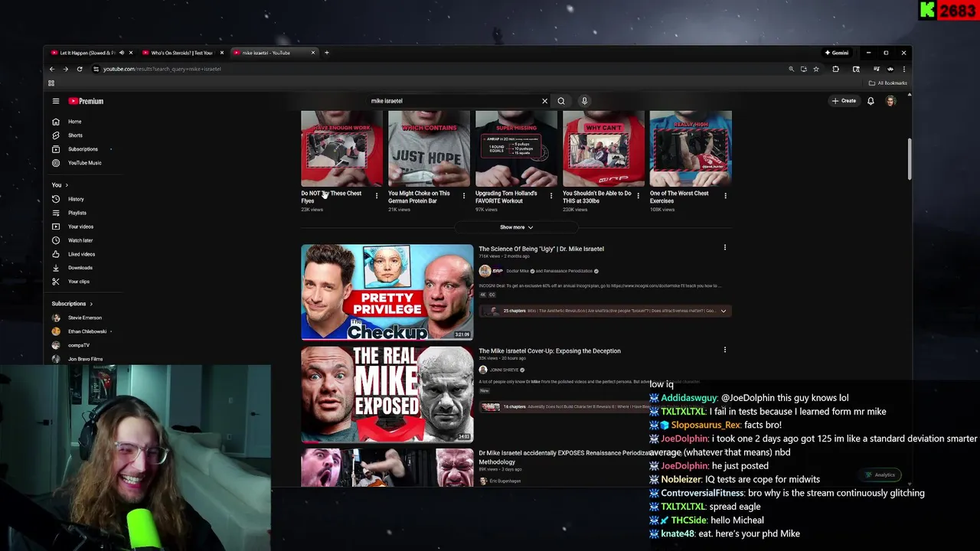Screen dimensions: 980x551
Task: Open the zoom magnifier in address bar
Action: [x=791, y=69]
